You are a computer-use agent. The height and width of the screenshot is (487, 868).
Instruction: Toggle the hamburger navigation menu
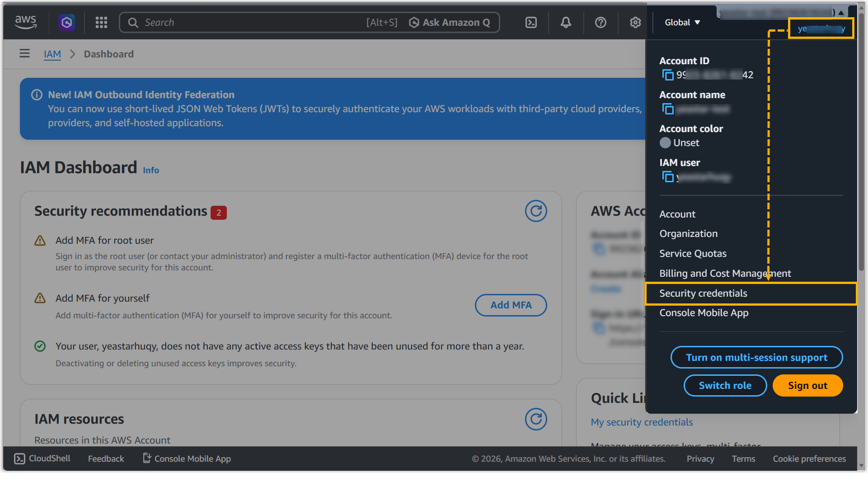click(x=24, y=54)
